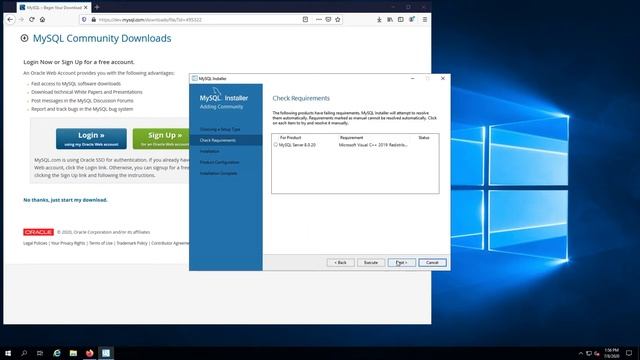This screenshot has height=360, width=640.
Task: Open Firefox Downloads panel
Action: click(x=379, y=19)
